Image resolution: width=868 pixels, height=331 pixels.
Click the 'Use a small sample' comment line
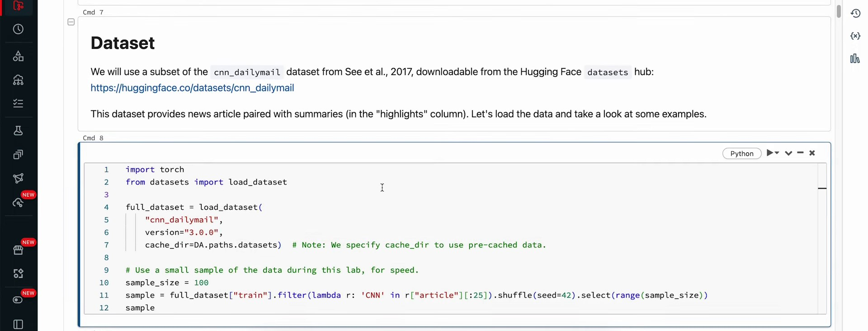[x=272, y=270]
